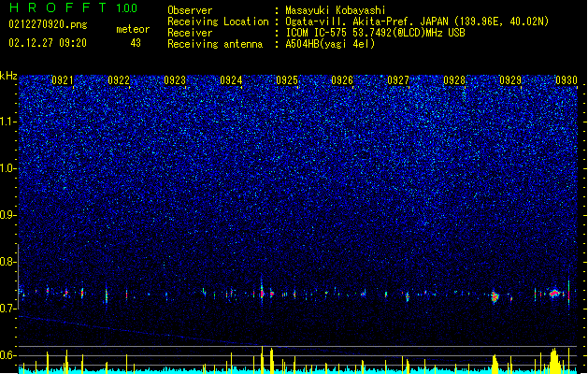
Task: Click the 0.6 kHz axis label
Action: pyautogui.click(x=8, y=355)
